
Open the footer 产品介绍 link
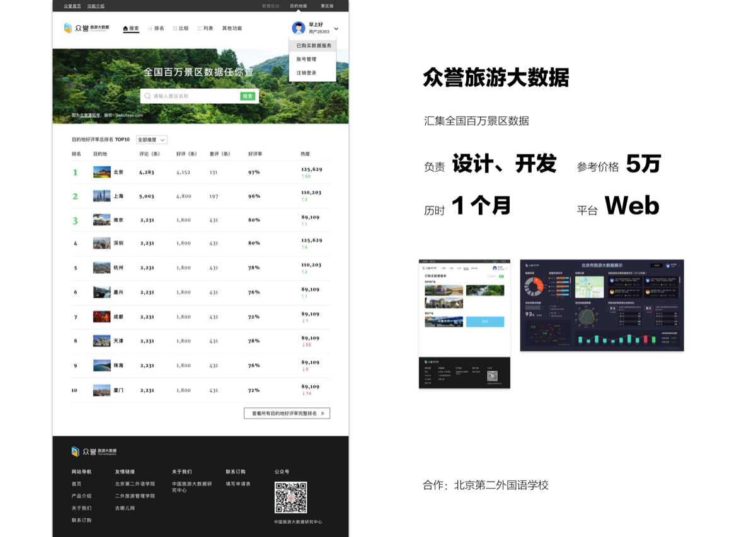[x=81, y=495]
